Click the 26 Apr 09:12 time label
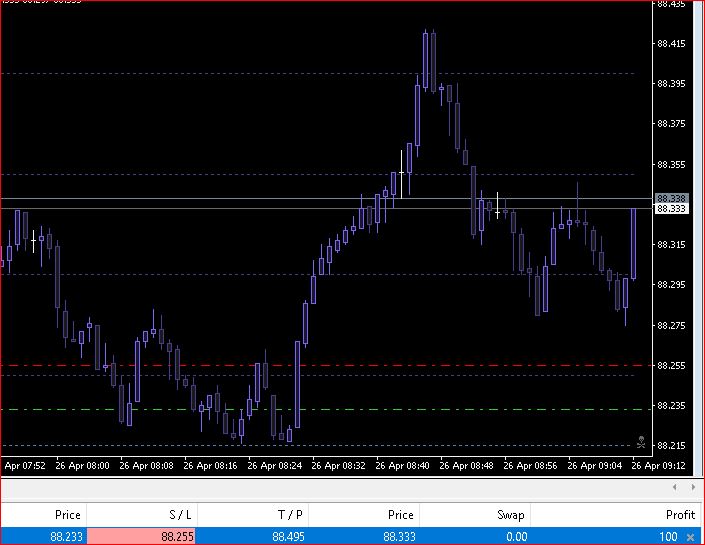The image size is (705, 545). (x=658, y=466)
